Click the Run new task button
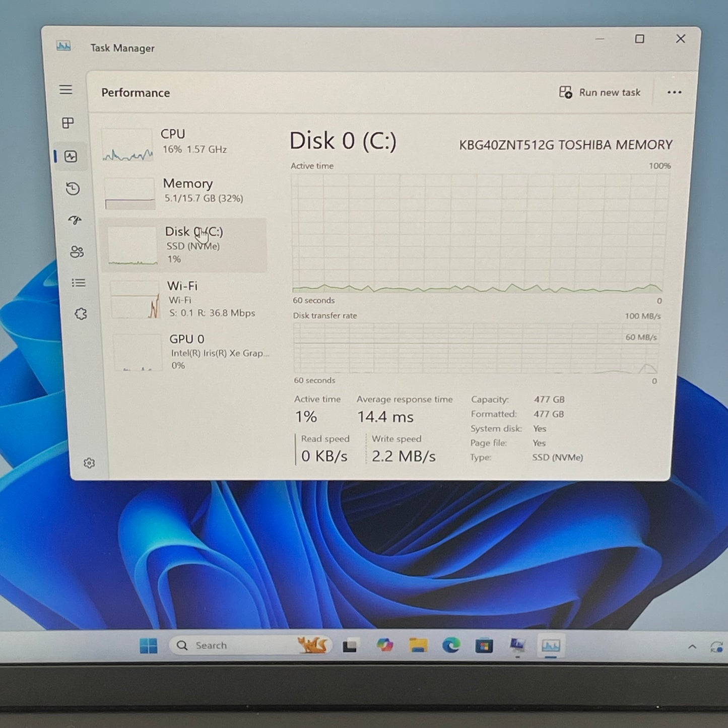 pos(600,93)
